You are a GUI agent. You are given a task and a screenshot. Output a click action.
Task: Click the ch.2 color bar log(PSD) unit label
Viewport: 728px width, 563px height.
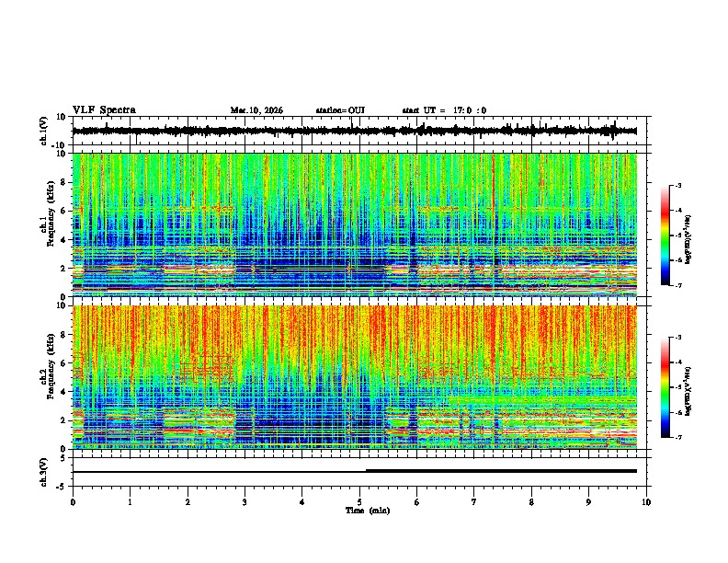coord(688,392)
